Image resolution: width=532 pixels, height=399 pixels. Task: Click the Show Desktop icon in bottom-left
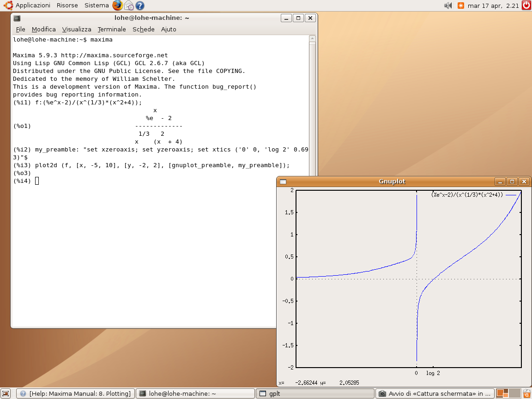click(6, 393)
